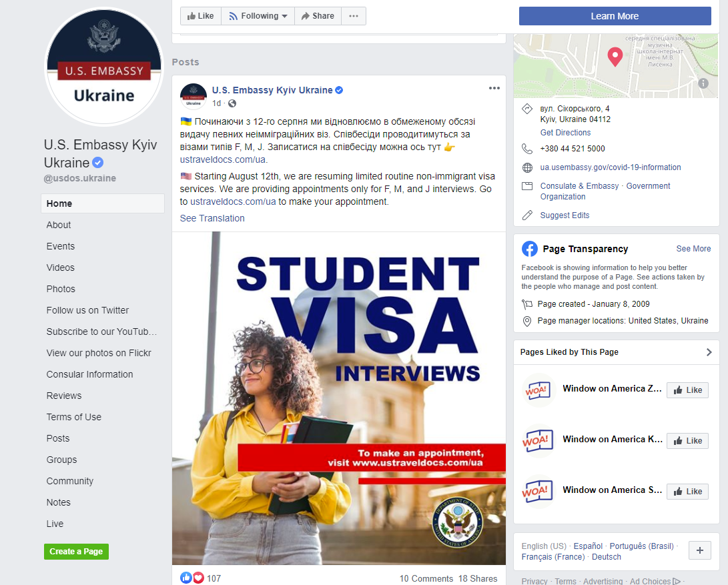728x585 pixels.
Task: Click the post 1d timestamp
Action: pos(216,103)
